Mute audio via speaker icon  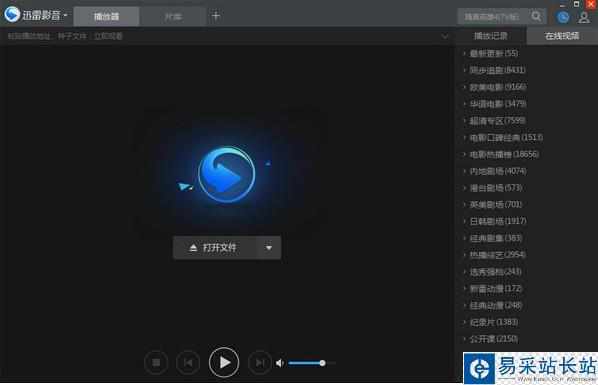pyautogui.click(x=280, y=363)
